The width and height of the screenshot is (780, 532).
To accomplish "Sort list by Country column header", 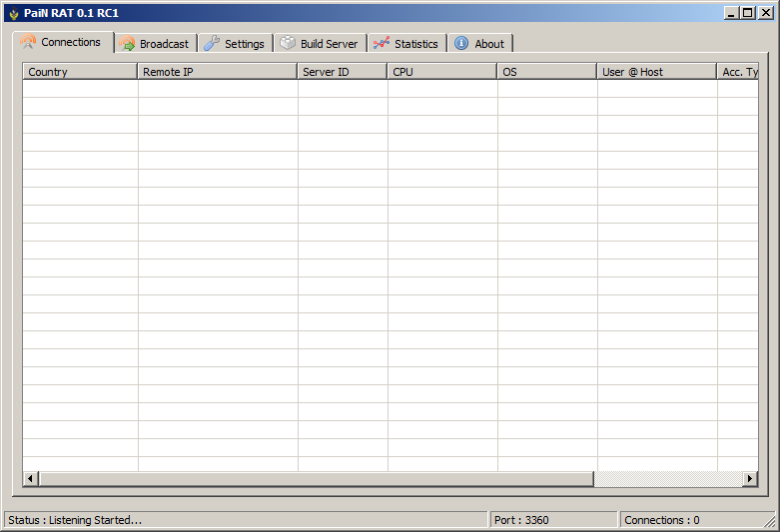I will tap(80, 72).
